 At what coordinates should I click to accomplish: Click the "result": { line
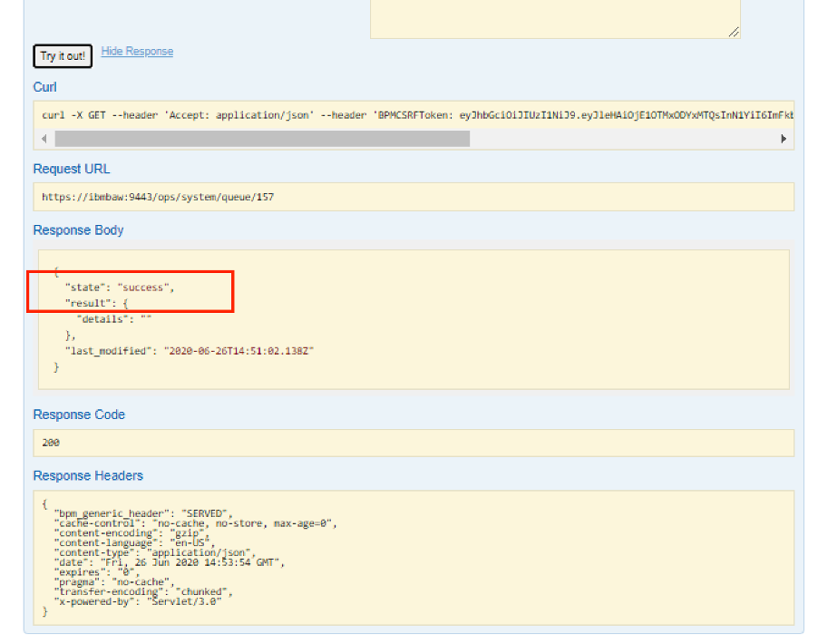point(96,303)
